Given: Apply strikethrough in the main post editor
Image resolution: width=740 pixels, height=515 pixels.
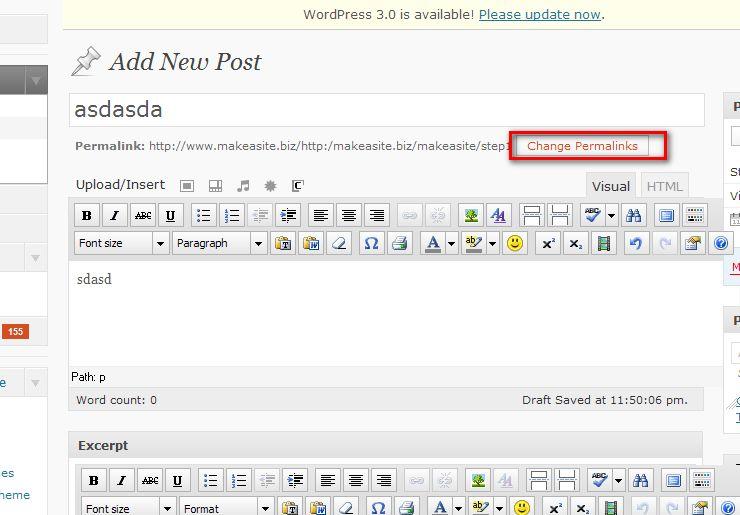Looking at the screenshot, I should point(143,215).
